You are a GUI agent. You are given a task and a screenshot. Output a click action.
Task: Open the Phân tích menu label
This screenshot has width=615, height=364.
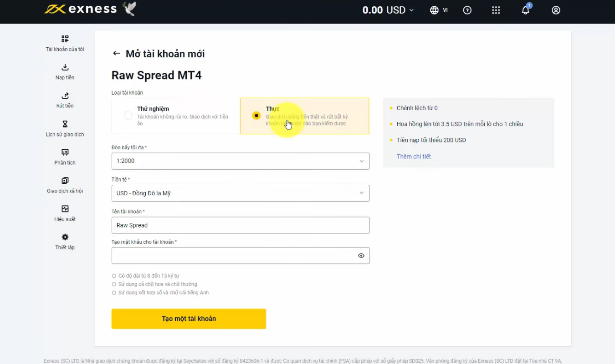[x=65, y=162]
